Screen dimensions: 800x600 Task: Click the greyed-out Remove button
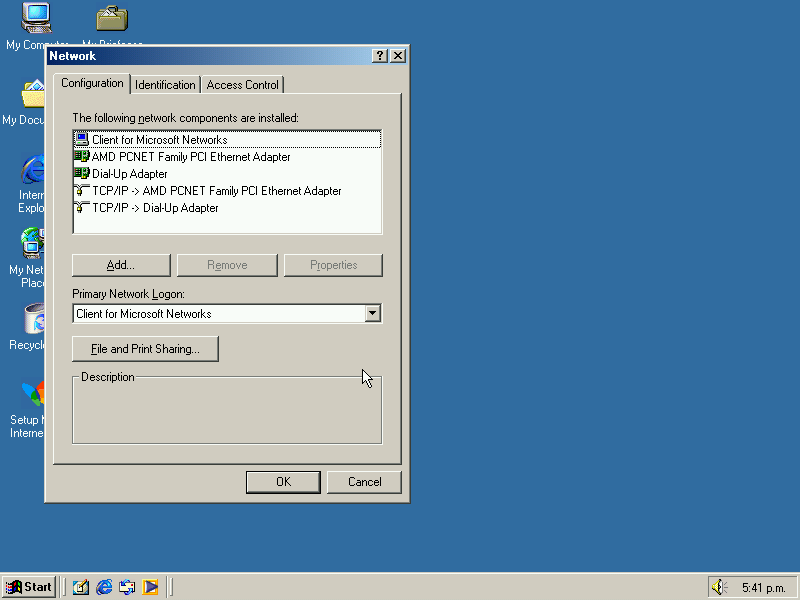click(x=227, y=265)
